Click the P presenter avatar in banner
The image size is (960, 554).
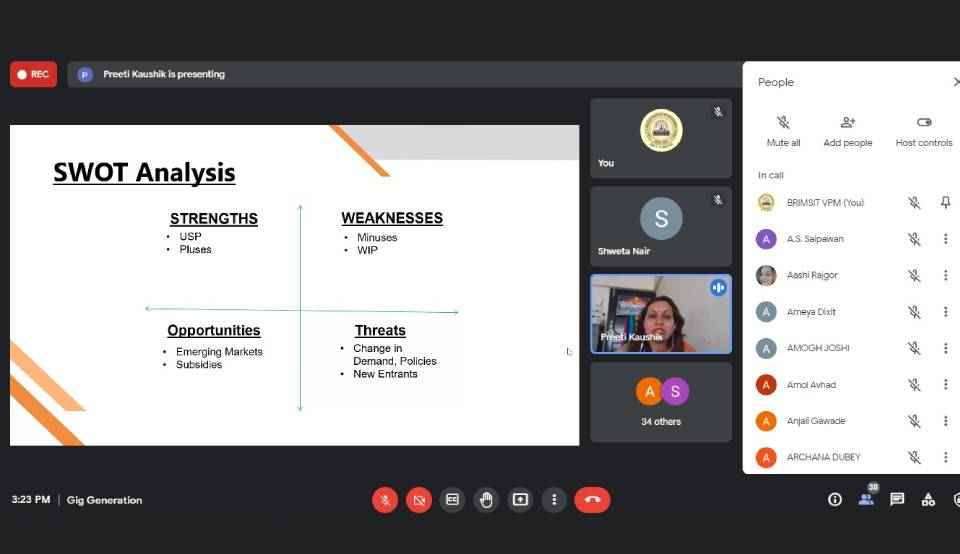pos(85,75)
